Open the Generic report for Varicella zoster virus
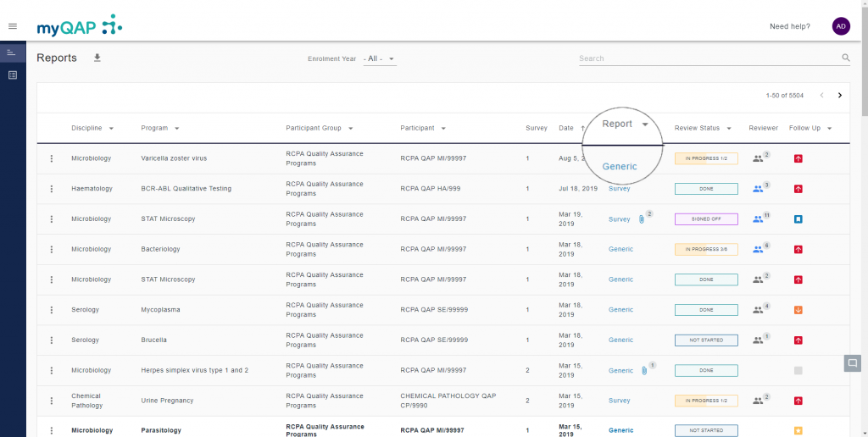 (620, 166)
